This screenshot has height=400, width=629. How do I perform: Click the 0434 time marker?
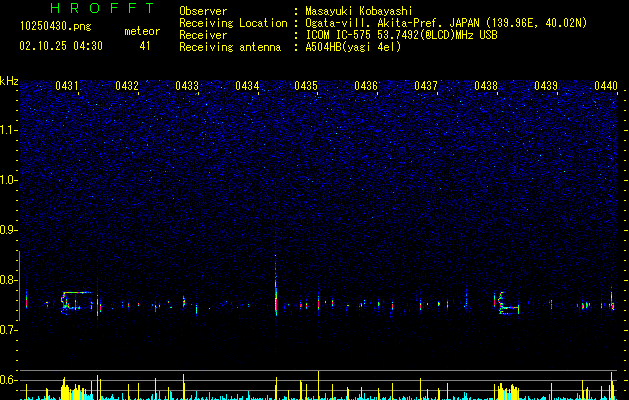[x=247, y=86]
